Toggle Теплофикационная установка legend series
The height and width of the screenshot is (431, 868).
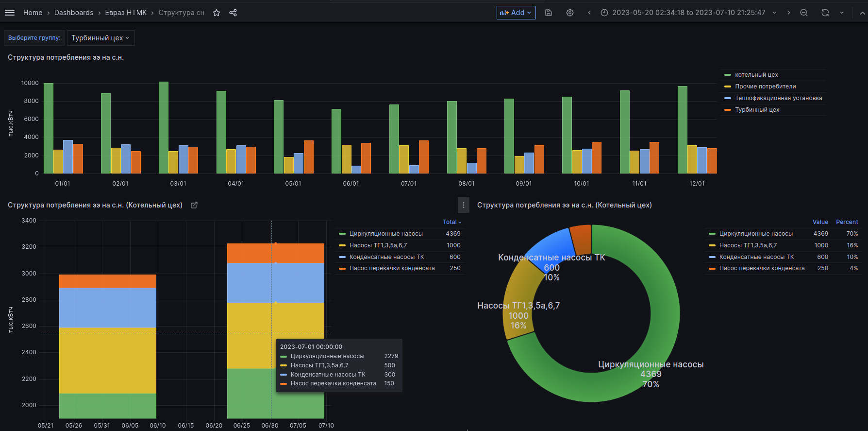pyautogui.click(x=778, y=98)
